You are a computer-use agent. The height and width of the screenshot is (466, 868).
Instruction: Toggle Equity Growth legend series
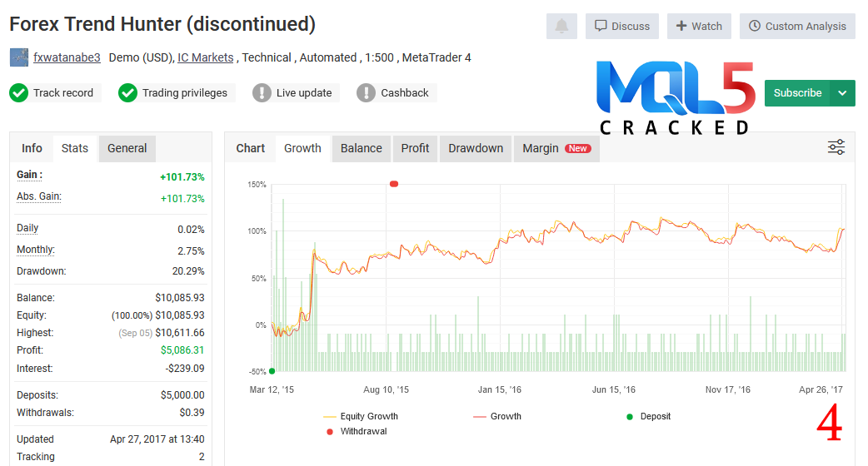point(361,416)
